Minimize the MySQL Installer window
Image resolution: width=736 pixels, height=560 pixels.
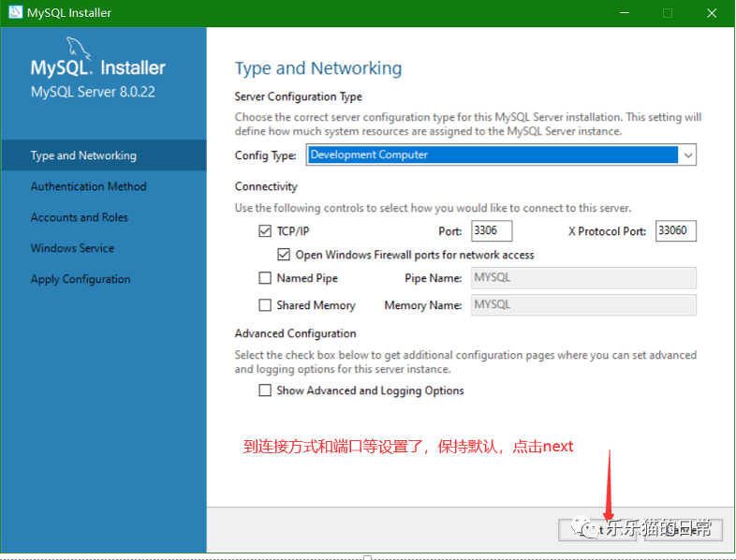point(624,13)
